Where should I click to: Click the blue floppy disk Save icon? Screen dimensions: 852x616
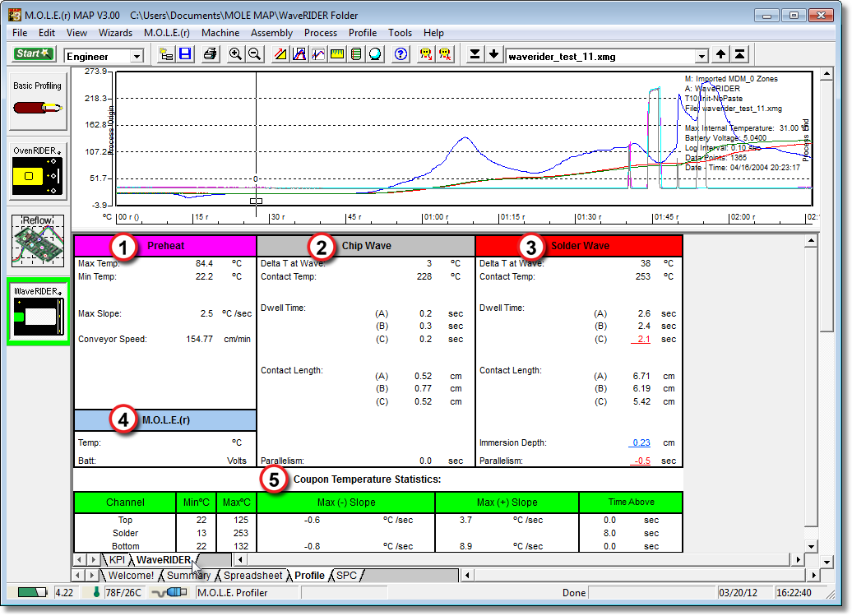pos(185,54)
